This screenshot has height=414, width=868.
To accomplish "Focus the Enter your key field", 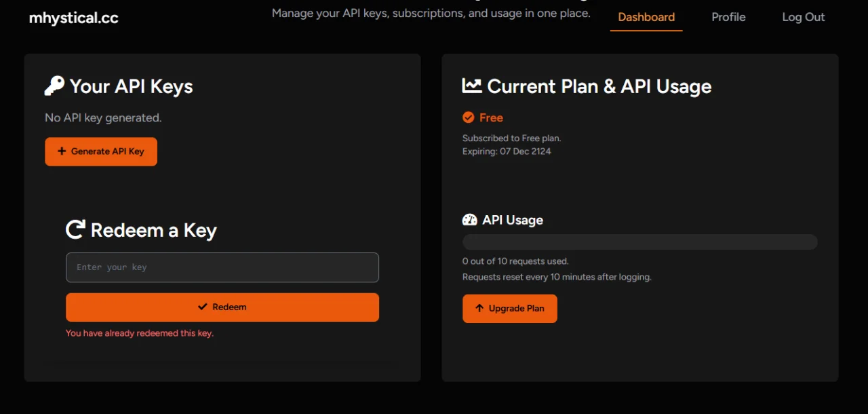I will pos(222,267).
